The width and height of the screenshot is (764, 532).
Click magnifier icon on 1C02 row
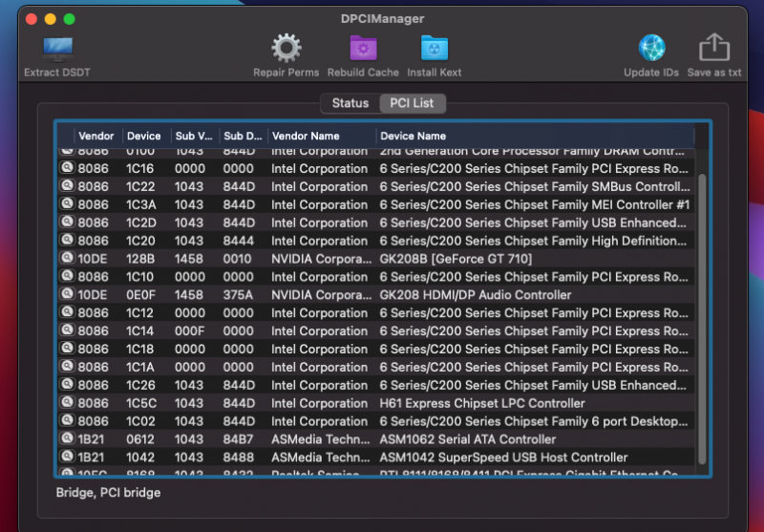click(x=67, y=420)
